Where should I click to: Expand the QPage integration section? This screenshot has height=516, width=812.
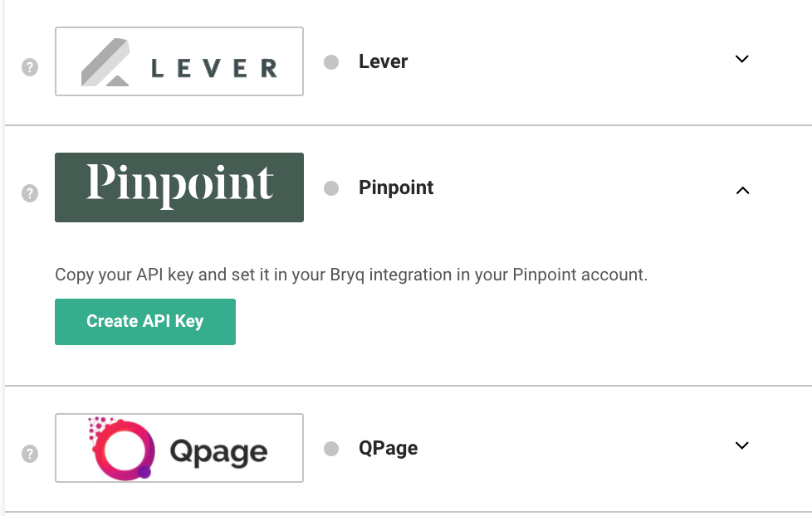coord(742,445)
